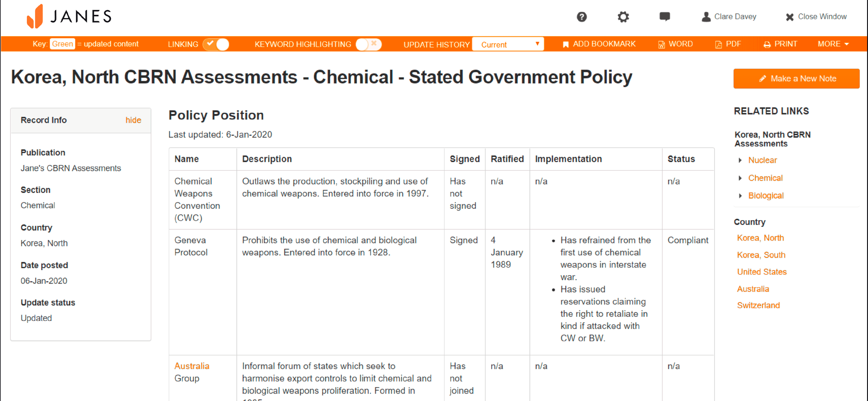Expand the Chemical arrow in Related Links
The image size is (868, 401).
pos(740,178)
